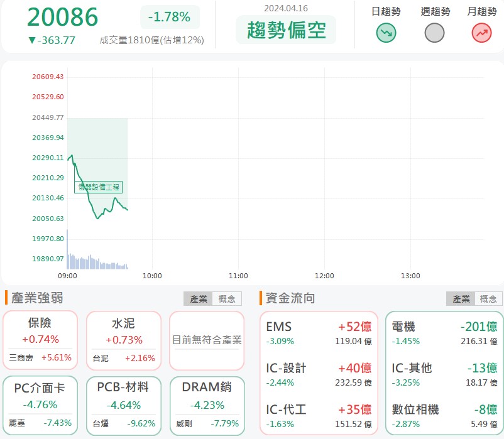Open the PCB-材料 industry card
504x439 pixels.
(124, 406)
